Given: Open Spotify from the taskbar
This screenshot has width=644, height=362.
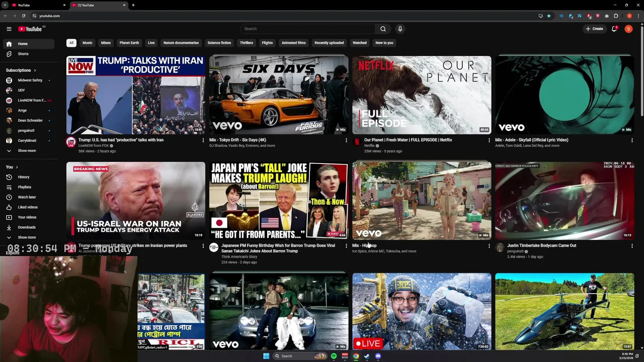Looking at the screenshot, I should (334, 356).
